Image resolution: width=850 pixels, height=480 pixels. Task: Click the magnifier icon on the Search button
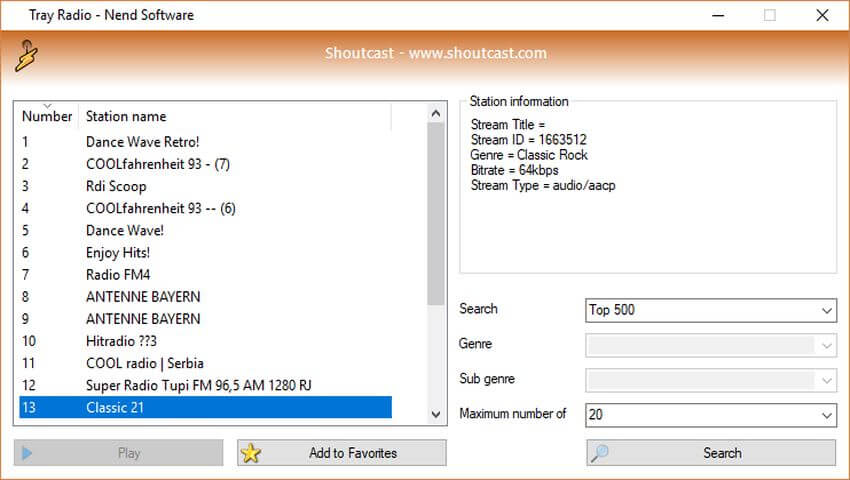tap(600, 453)
